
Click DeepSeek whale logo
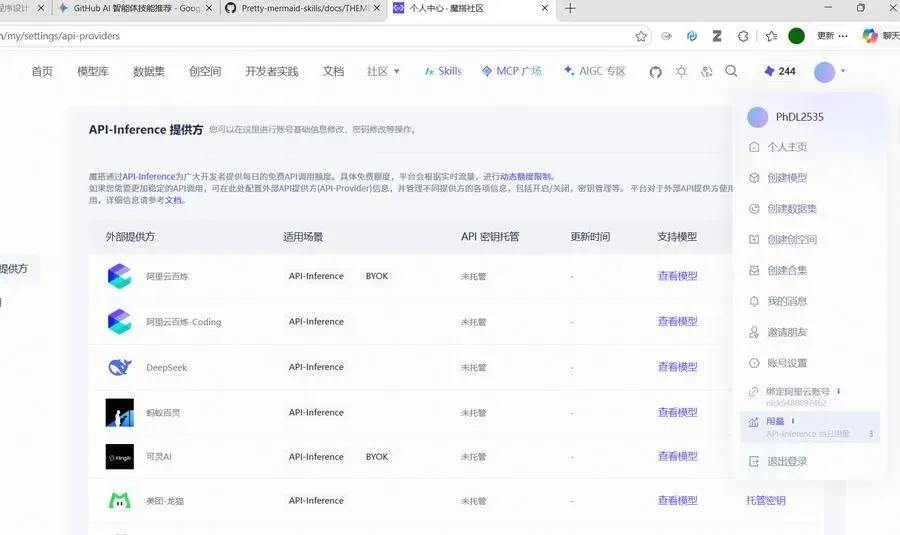pos(119,367)
